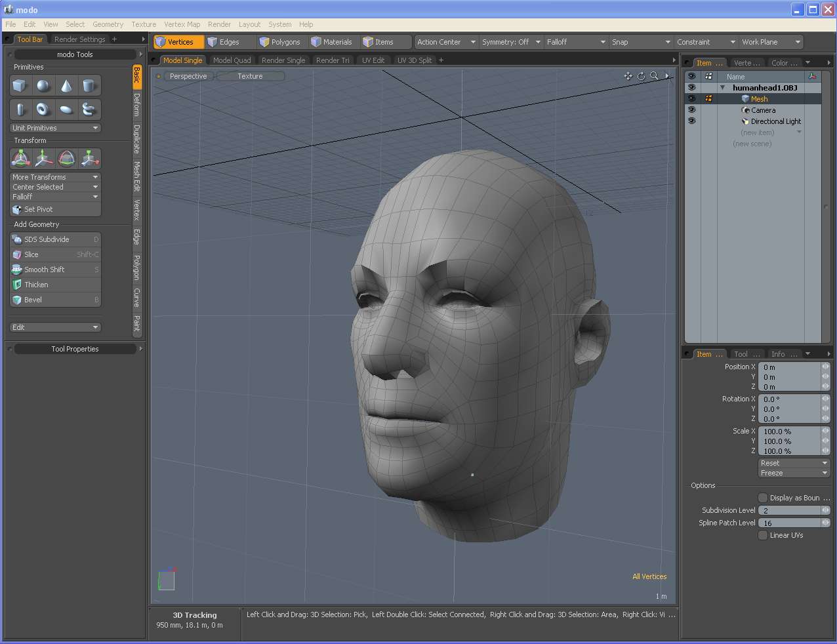Open the Geometry menu

pyautogui.click(x=108, y=24)
